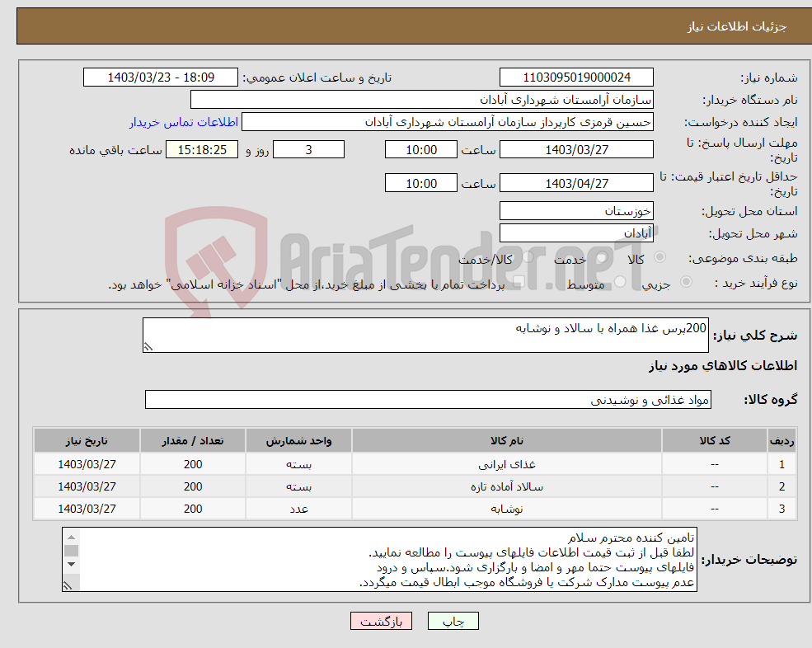Click the بازگشت (back) button
This screenshot has height=648, width=812.
tap(381, 621)
